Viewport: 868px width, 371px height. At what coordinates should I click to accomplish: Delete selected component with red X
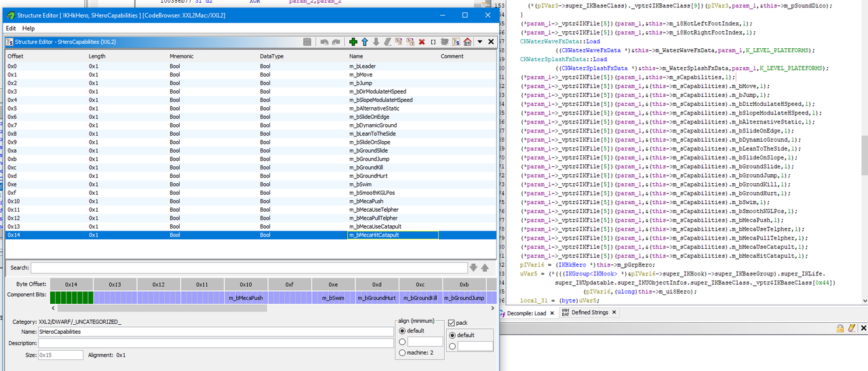tap(422, 42)
